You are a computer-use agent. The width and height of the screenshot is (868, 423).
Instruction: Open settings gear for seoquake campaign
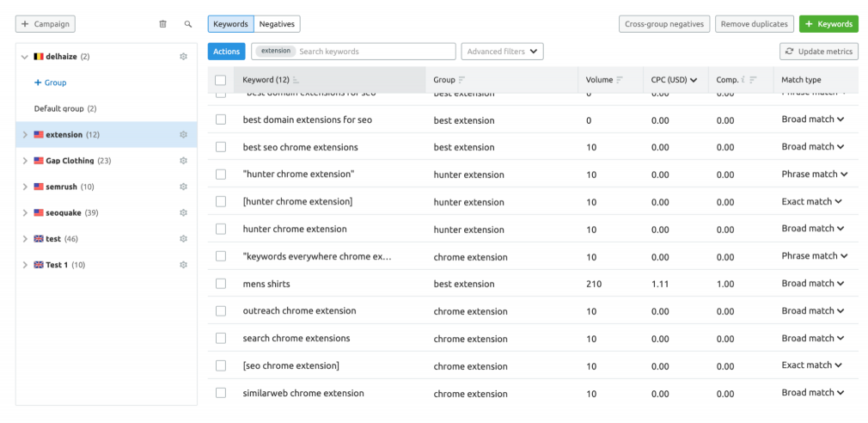coord(183,212)
